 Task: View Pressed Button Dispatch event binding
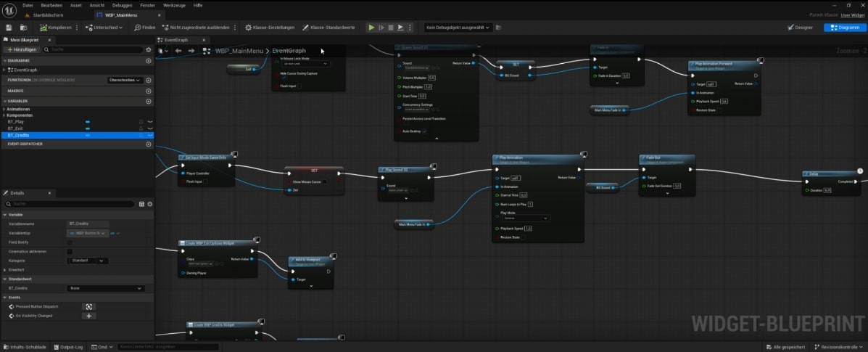tap(88, 306)
